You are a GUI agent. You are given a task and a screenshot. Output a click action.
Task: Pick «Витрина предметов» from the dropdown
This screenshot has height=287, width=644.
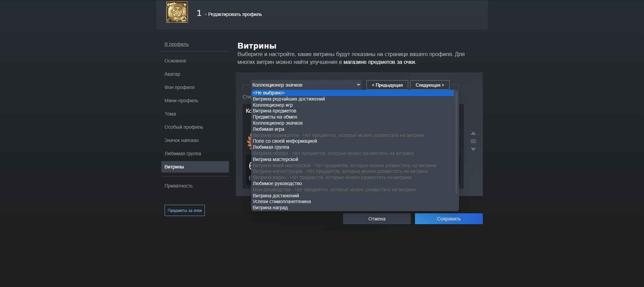(x=353, y=111)
